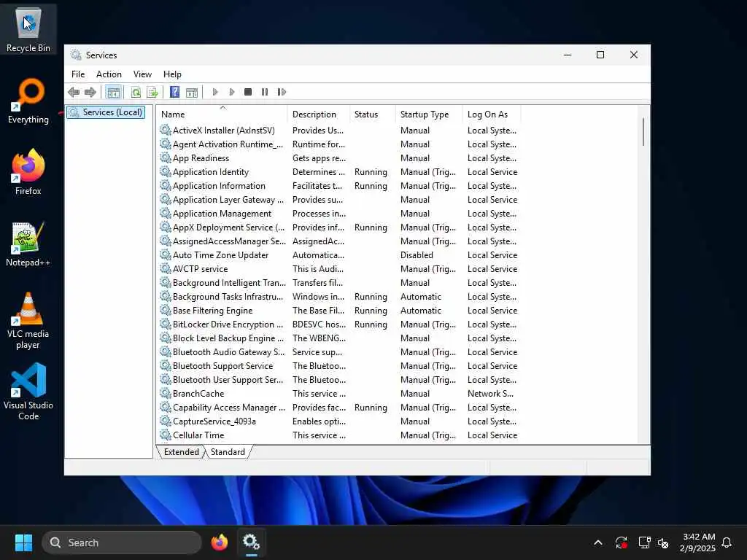The image size is (747, 560).
Task: Select the Bluetooth Support Service row
Action: click(338, 366)
